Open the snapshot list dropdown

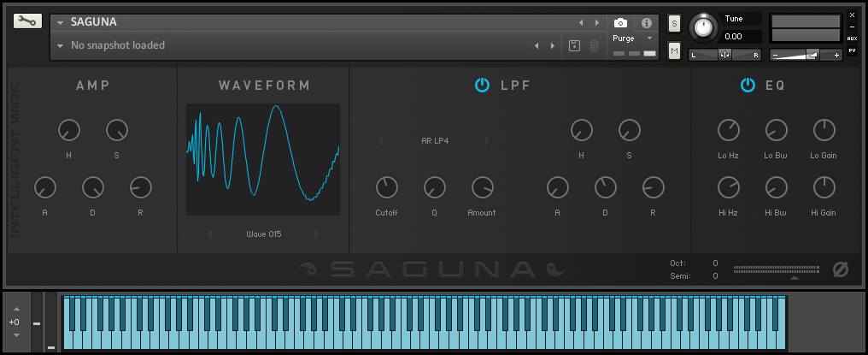point(61,45)
